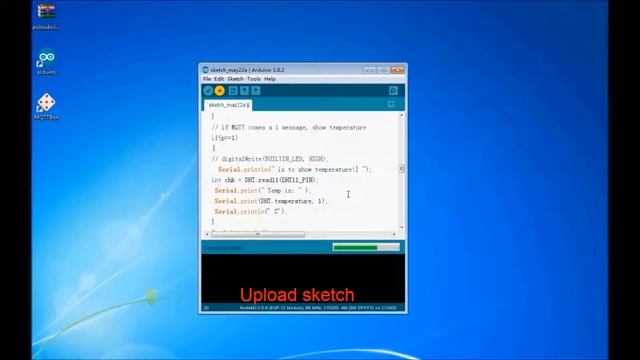Viewport: 640px width, 360px height.
Task: Create a new sketch with New icon
Action: pyautogui.click(x=233, y=91)
